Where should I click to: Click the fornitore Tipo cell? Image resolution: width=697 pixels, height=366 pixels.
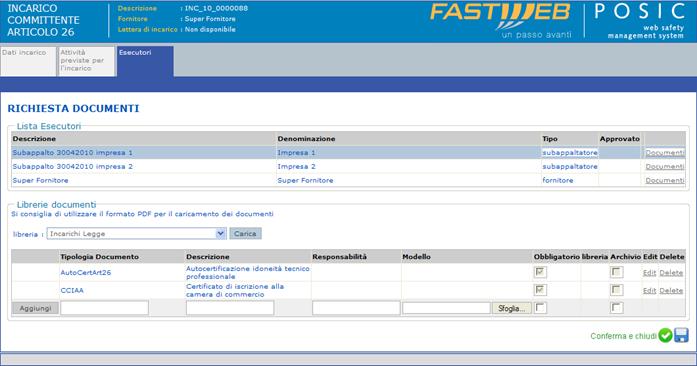coord(558,180)
